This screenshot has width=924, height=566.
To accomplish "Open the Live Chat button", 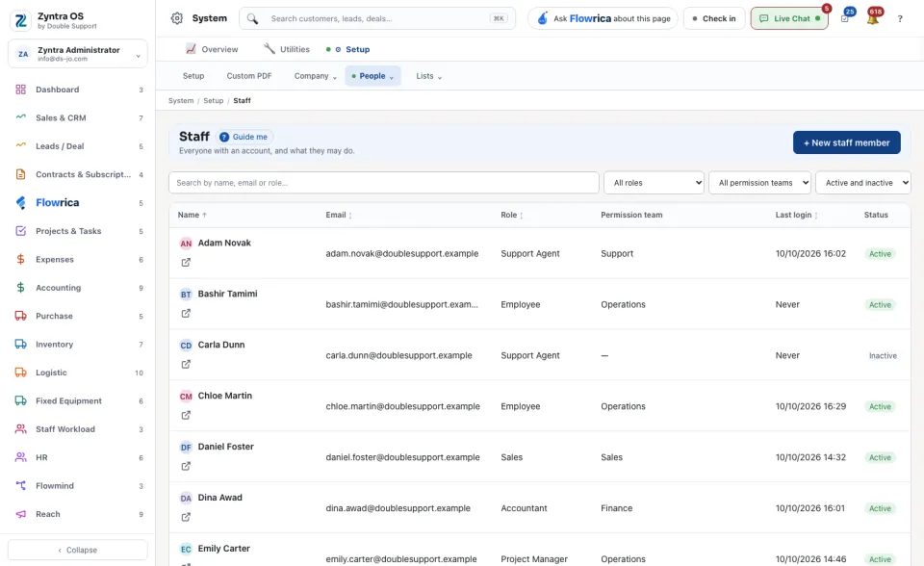I will [x=789, y=19].
